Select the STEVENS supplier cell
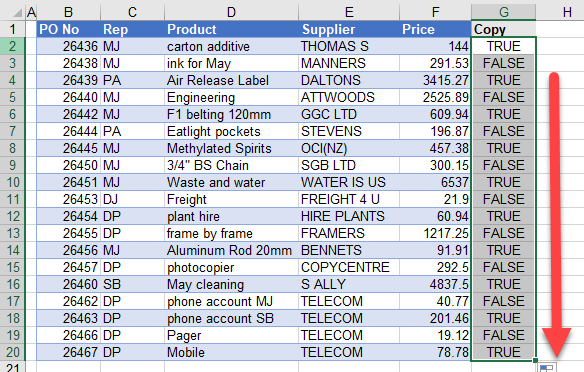The image size is (584, 372). click(349, 131)
